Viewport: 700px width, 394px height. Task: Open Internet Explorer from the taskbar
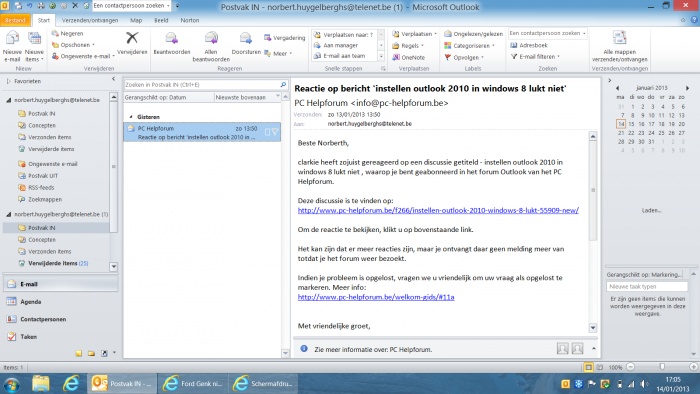pyautogui.click(x=71, y=383)
